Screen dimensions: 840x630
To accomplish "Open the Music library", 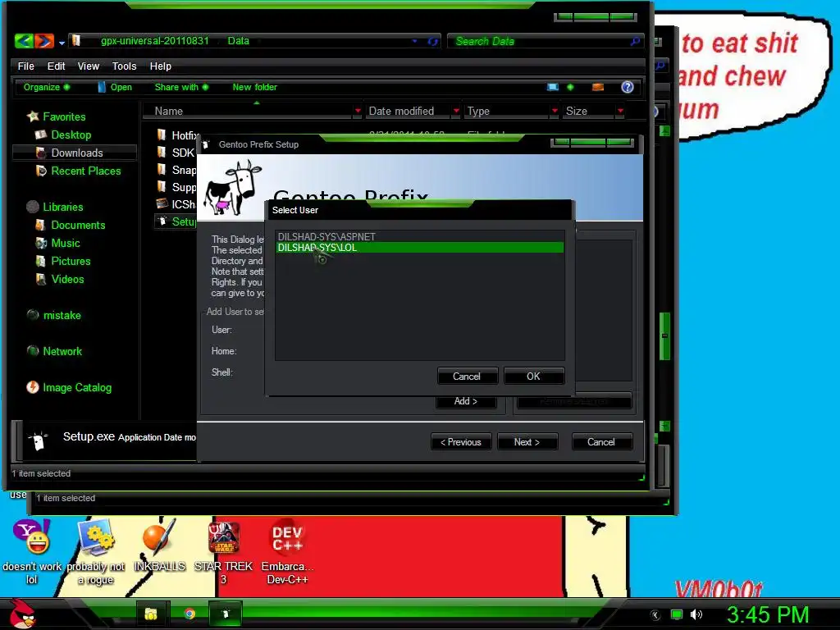I will coord(66,243).
